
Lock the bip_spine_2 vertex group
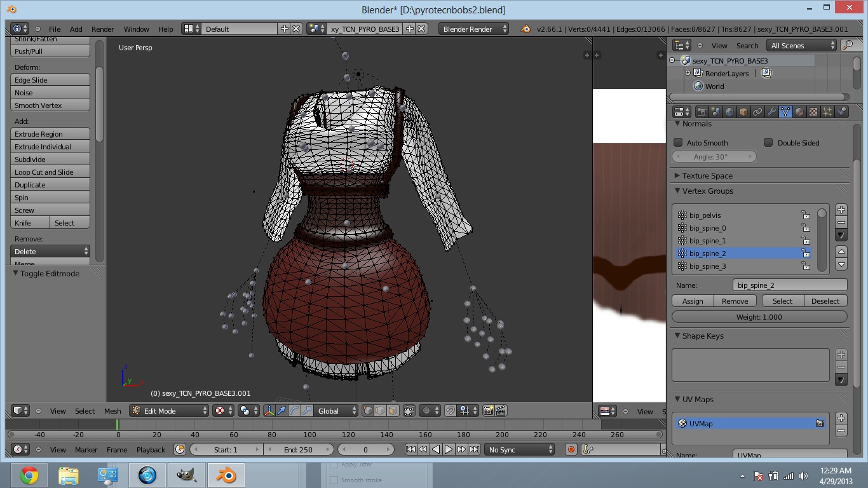click(x=806, y=253)
